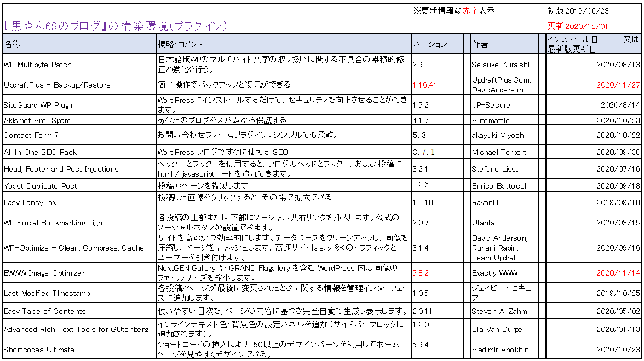Click the description '簡単操作でバックアップと復元ができる。'
The width and height of the screenshot is (644, 361).
(227, 85)
